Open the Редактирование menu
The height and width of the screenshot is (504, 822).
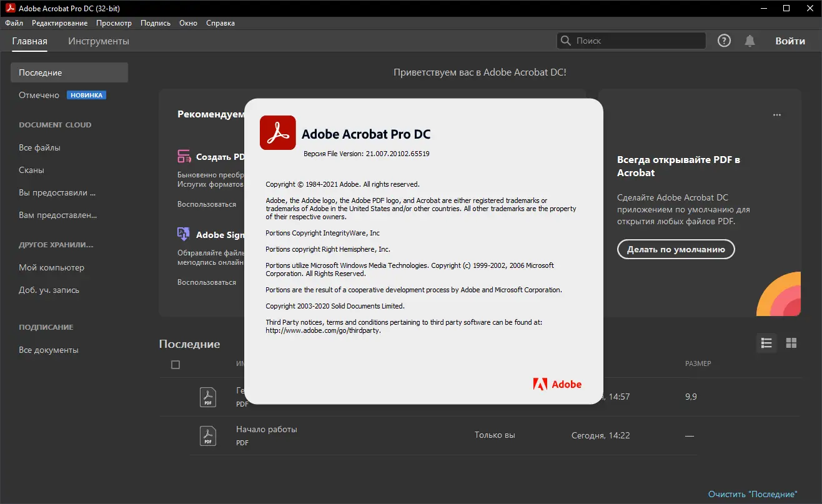pyautogui.click(x=60, y=23)
